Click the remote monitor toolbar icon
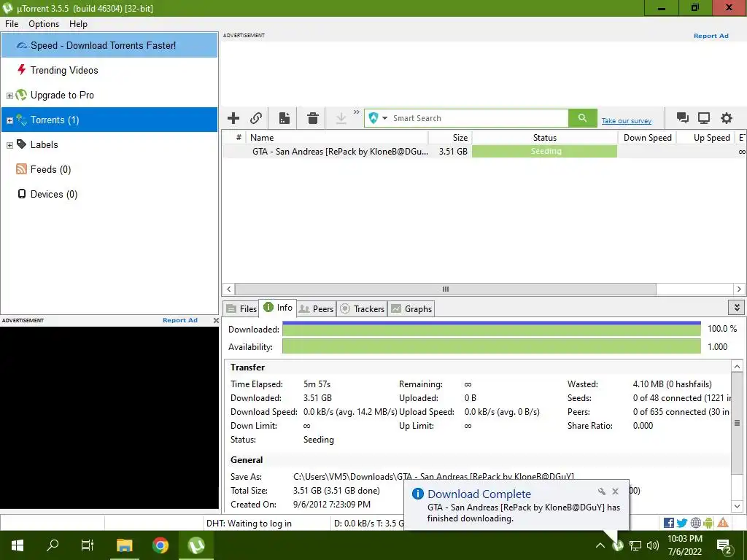Screen dimensions: 747x560 pos(704,118)
